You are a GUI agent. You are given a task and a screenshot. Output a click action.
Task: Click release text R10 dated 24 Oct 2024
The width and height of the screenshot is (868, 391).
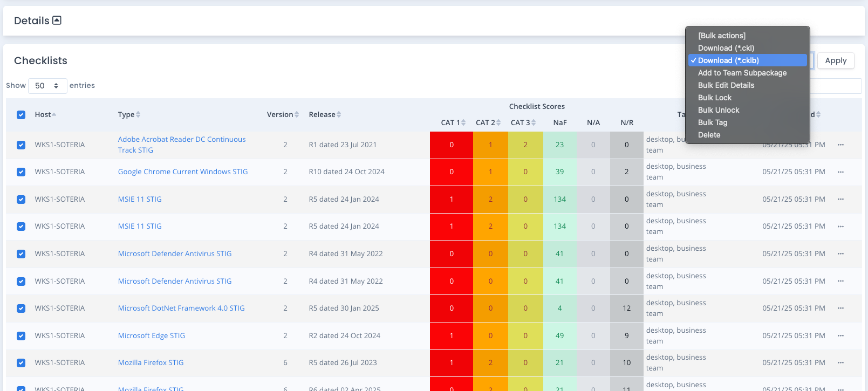[346, 172]
